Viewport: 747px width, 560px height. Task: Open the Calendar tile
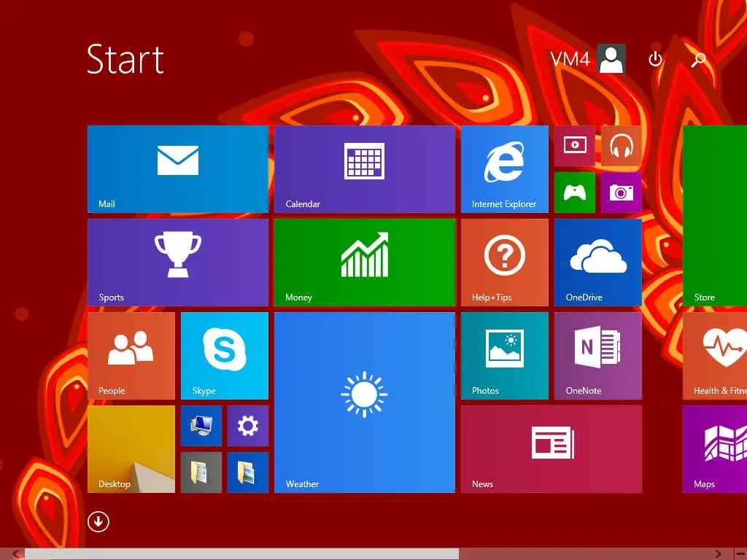(x=365, y=169)
